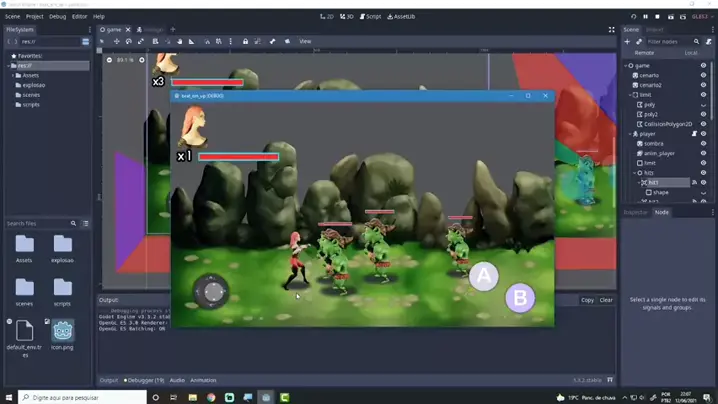Viewport: 718px width, 404px height.
Task: Switch to the Node dock tab
Action: [661, 212]
